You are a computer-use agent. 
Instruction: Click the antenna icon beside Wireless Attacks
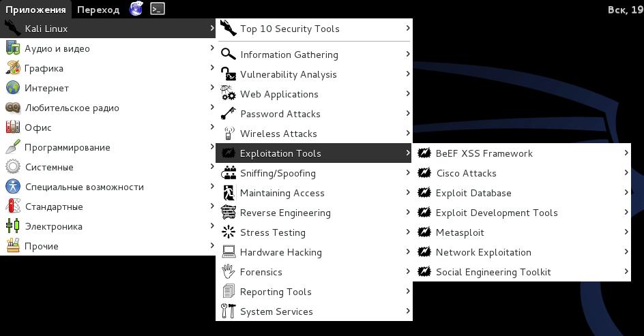pyautogui.click(x=229, y=134)
